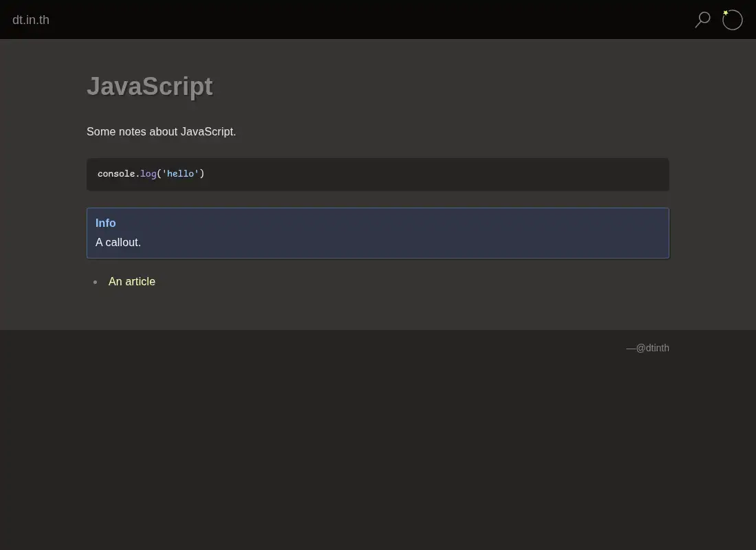Screen dimensions: 756x550
Task: Visit the @dtinth footer link
Action: (652, 348)
